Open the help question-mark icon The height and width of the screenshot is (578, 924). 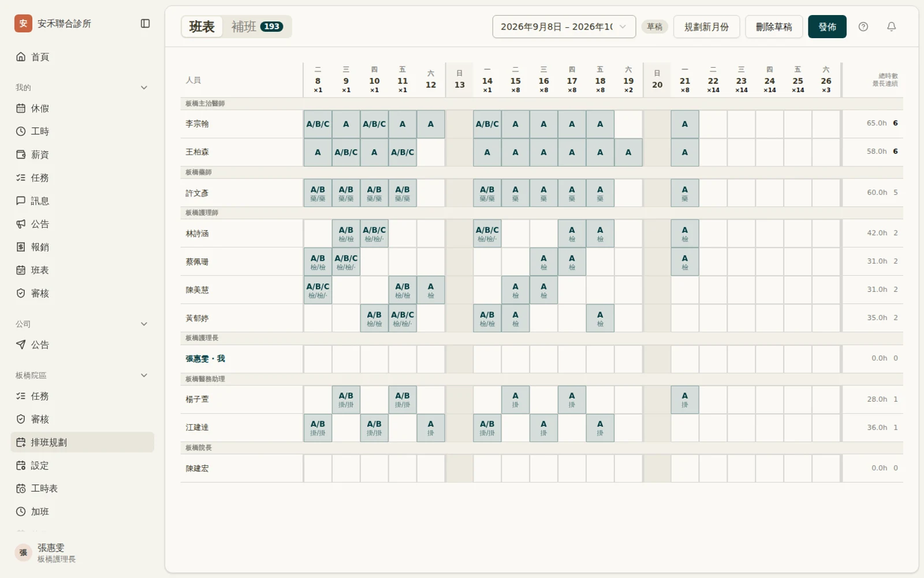(863, 27)
